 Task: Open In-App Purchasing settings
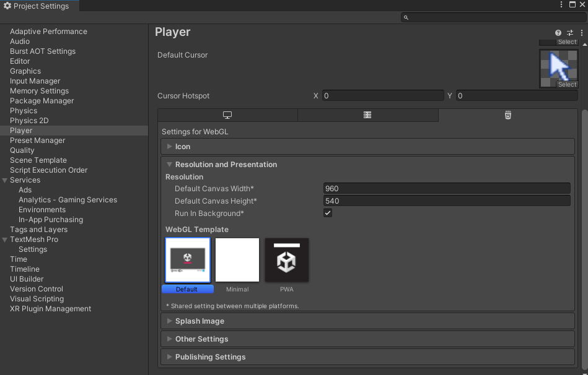tap(51, 220)
